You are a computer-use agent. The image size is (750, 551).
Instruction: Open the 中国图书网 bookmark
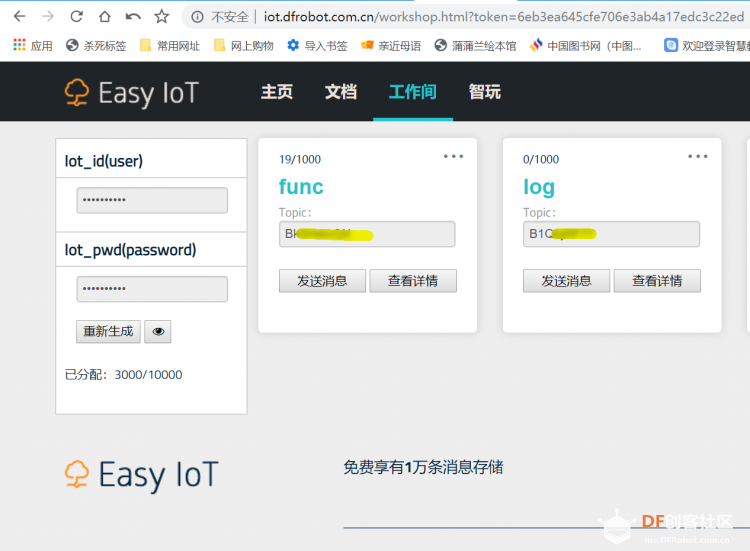tap(586, 45)
